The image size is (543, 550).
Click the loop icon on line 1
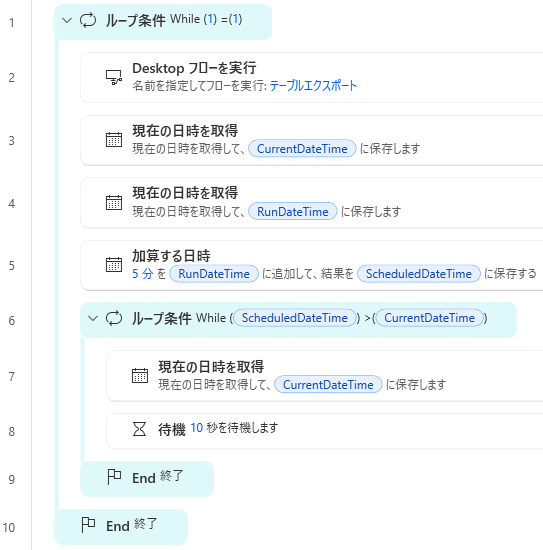tap(88, 20)
